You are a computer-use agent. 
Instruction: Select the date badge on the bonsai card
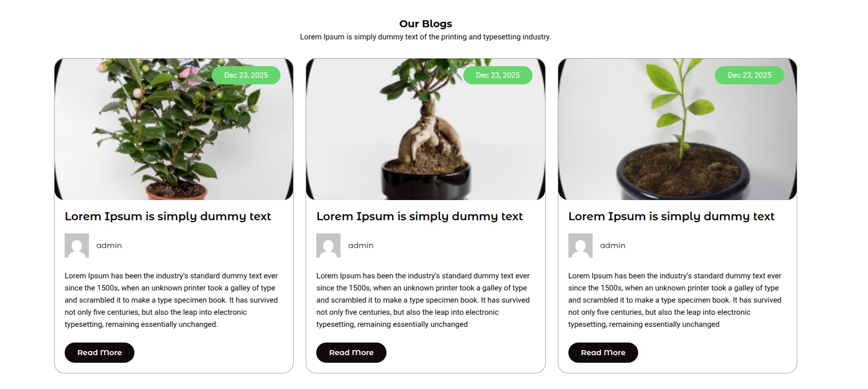tap(498, 75)
